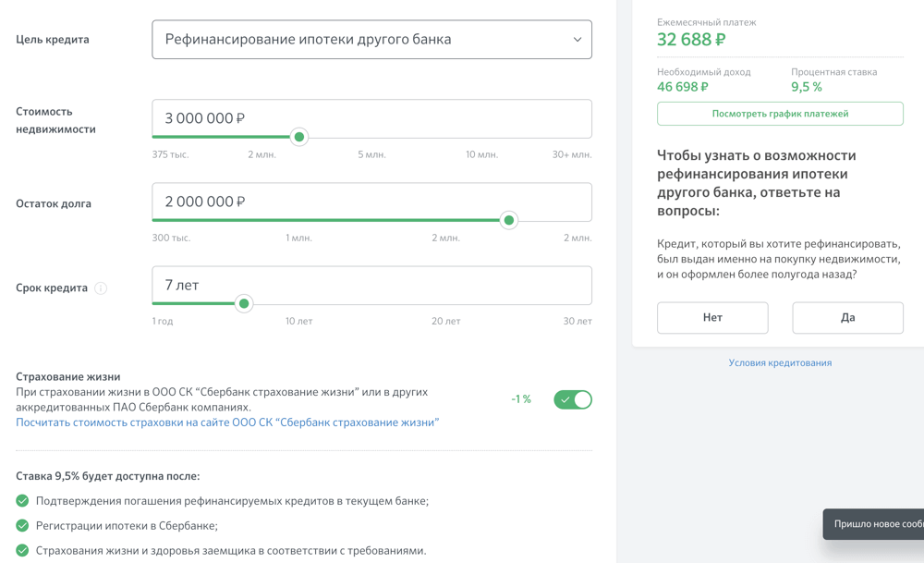924x563 pixels.
Task: Click the 10 млн. scale mark
Action: [482, 154]
